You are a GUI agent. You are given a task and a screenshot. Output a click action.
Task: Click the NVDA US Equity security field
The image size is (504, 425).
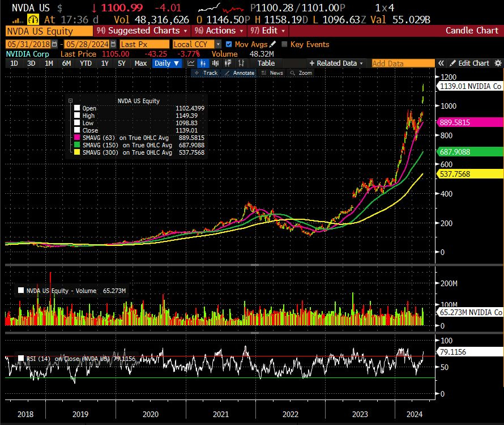pos(49,31)
